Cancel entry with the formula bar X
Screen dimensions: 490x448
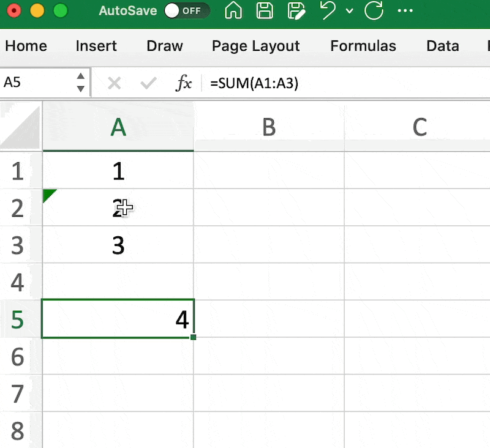[114, 83]
